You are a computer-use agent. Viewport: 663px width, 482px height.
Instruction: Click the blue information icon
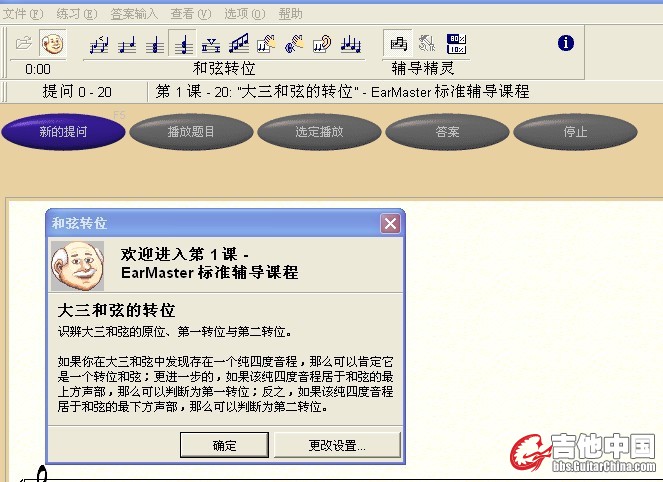pyautogui.click(x=565, y=43)
